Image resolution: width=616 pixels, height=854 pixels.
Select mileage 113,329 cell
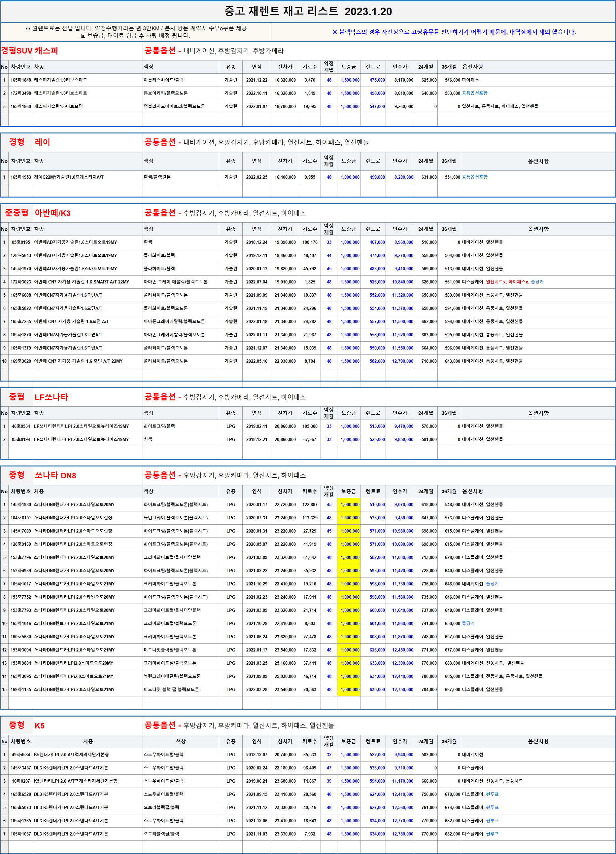pos(310,518)
